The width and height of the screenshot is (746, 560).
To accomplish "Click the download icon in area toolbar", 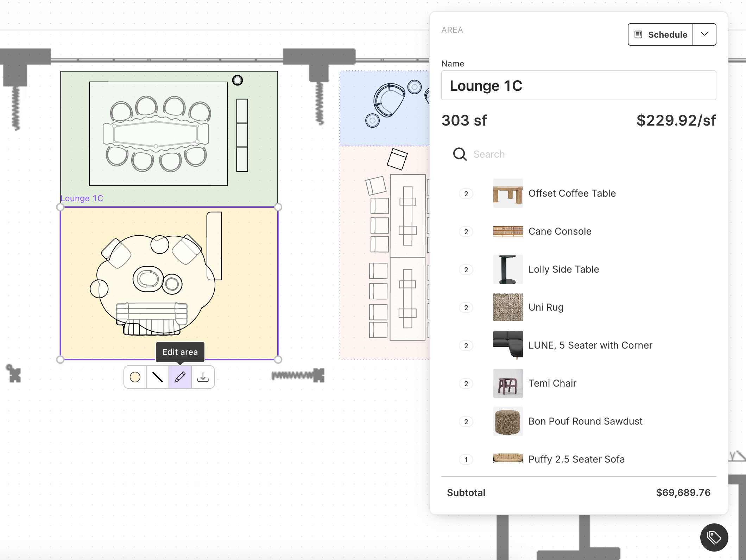I will (x=203, y=377).
